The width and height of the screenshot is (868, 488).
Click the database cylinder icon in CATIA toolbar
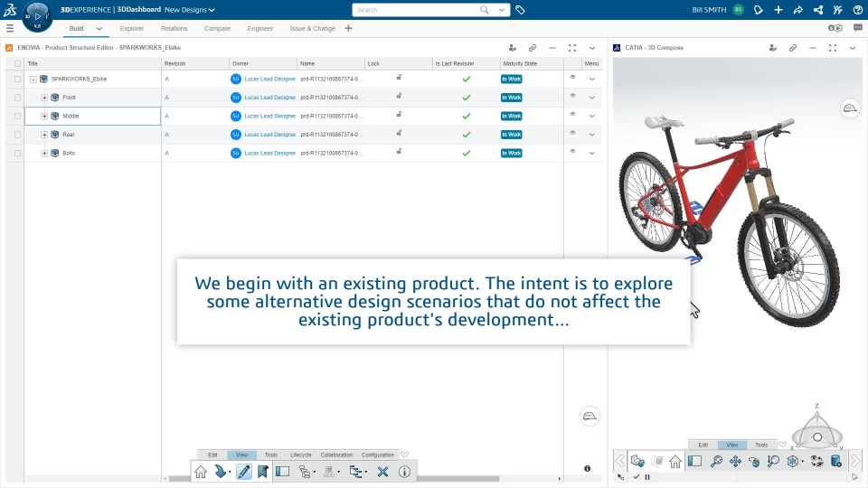(835, 461)
